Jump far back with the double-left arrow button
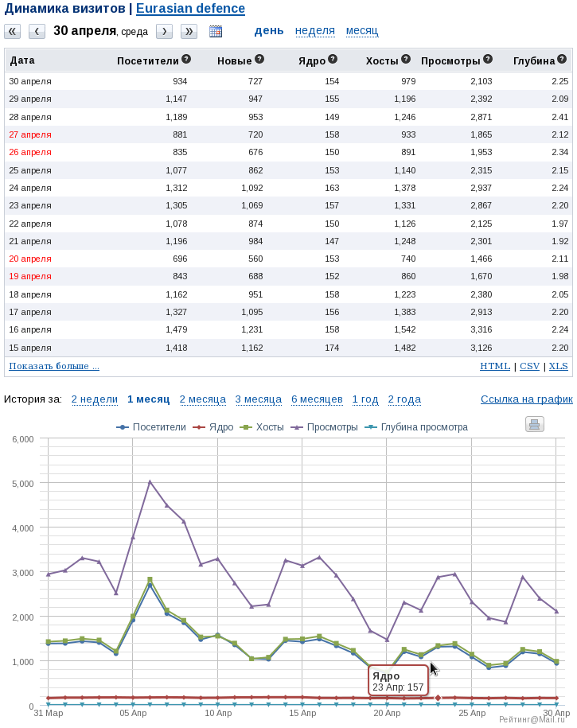Image resolution: width=577 pixels, height=728 pixels. coord(12,32)
